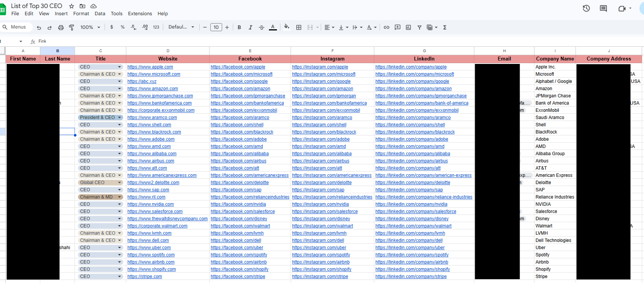Open the Help menu
The width and height of the screenshot is (644, 283).
tap(163, 14)
